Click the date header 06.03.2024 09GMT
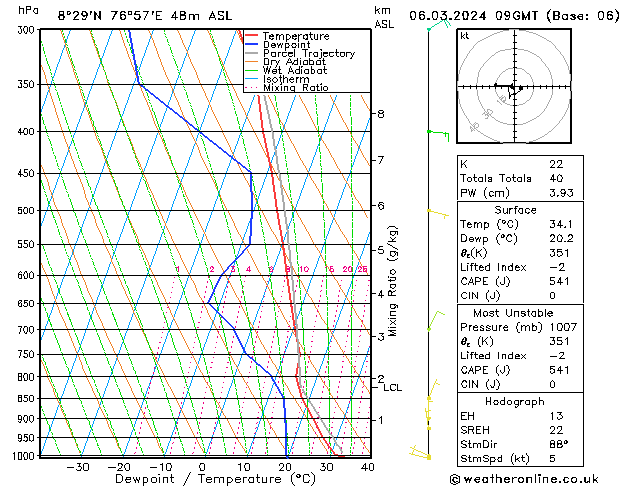This screenshot has width=629, height=486. pos(473,16)
